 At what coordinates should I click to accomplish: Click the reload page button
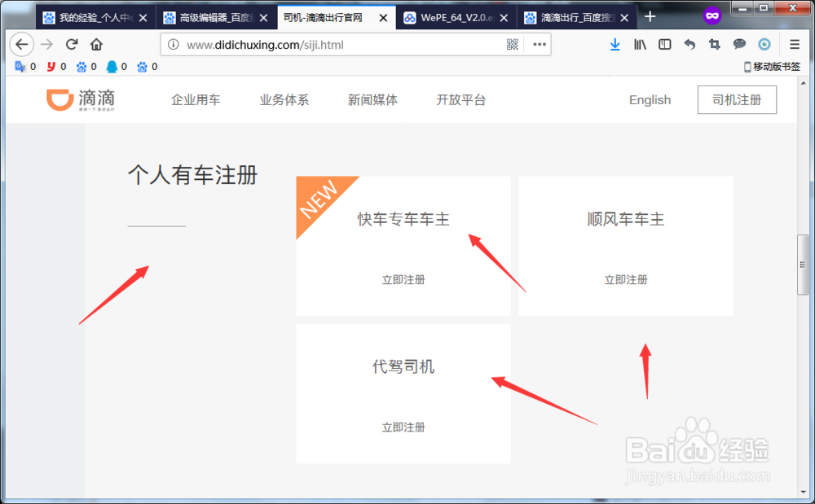tap(71, 44)
